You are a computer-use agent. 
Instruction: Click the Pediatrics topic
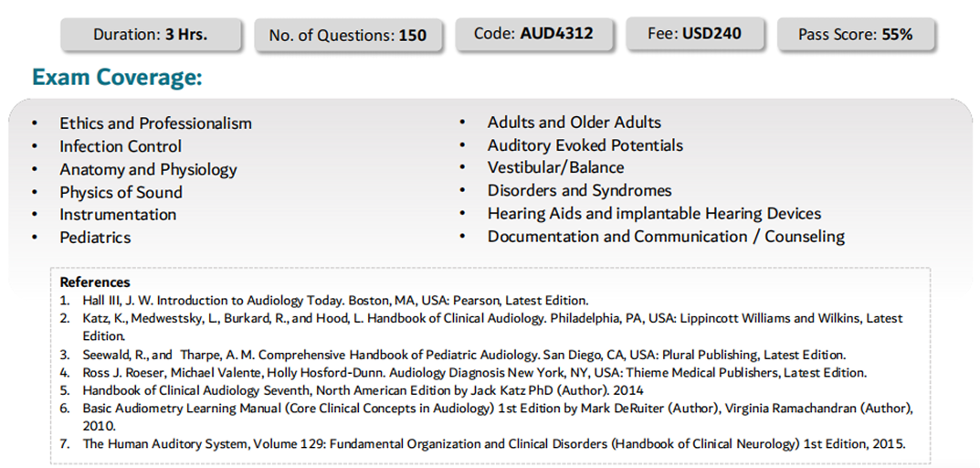pyautogui.click(x=95, y=237)
